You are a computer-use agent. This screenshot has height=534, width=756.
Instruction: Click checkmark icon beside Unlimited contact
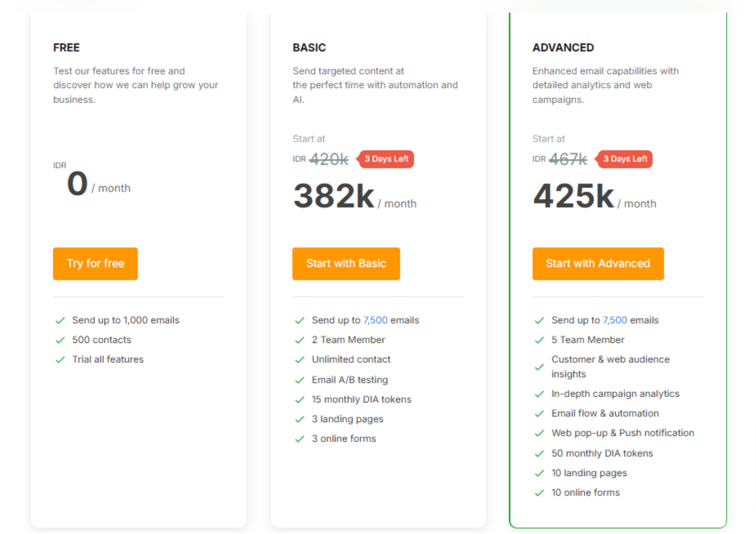click(300, 360)
